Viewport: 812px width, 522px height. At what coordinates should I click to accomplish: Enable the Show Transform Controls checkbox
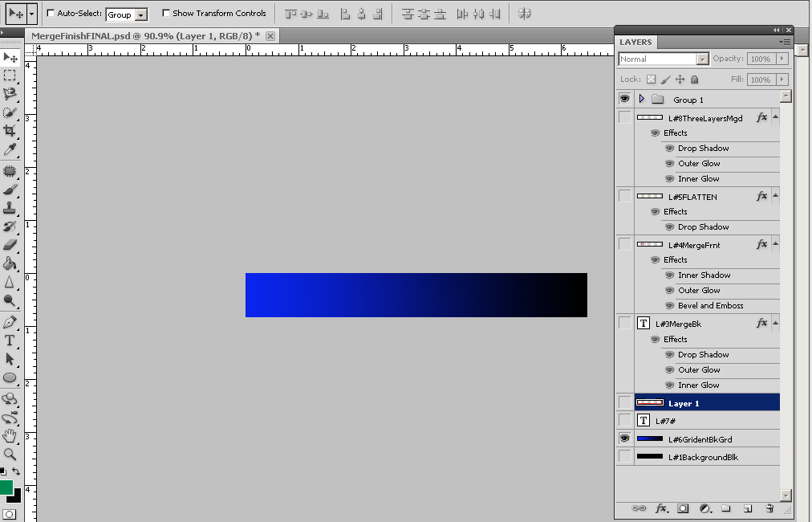pyautogui.click(x=166, y=13)
